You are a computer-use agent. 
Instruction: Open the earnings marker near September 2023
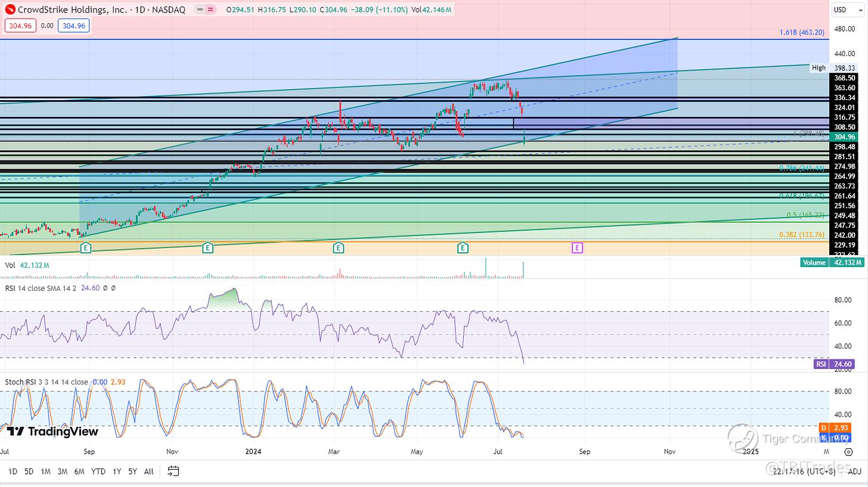point(85,247)
